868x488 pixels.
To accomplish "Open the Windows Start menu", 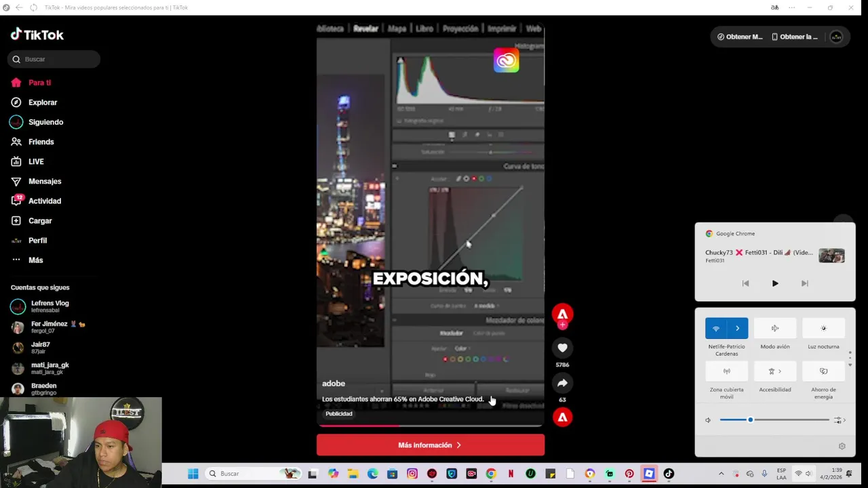I will pos(193,474).
